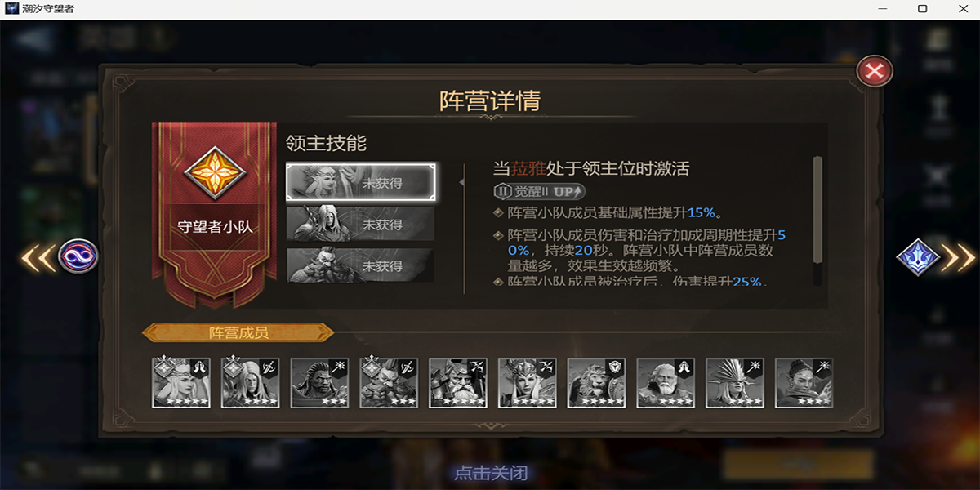Go to previous faction via left arrows

[x=38, y=257]
